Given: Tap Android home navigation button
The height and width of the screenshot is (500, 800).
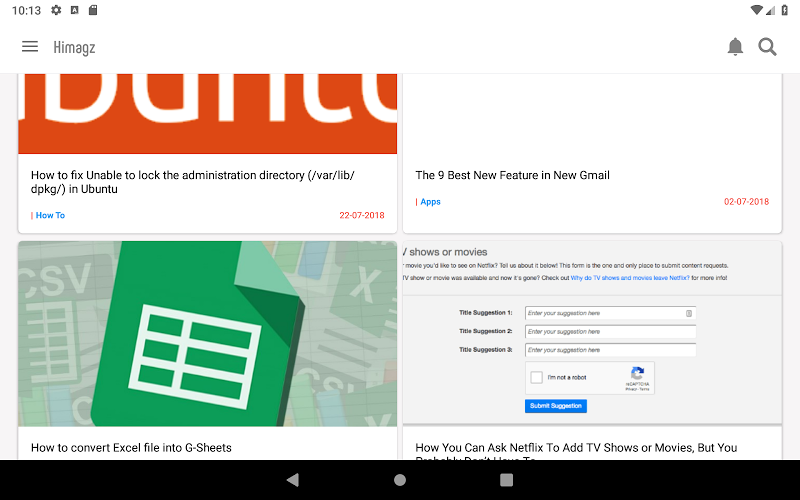Looking at the screenshot, I should tap(400, 480).
